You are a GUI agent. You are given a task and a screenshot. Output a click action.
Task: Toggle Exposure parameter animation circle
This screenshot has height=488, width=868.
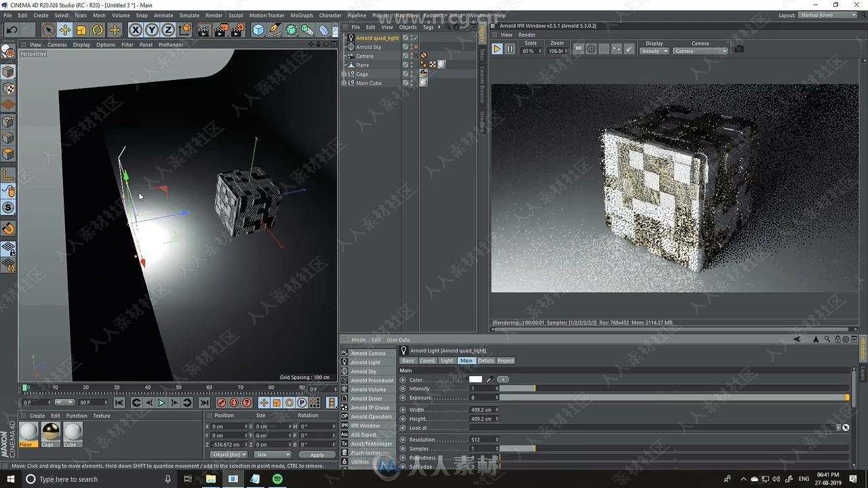click(403, 398)
